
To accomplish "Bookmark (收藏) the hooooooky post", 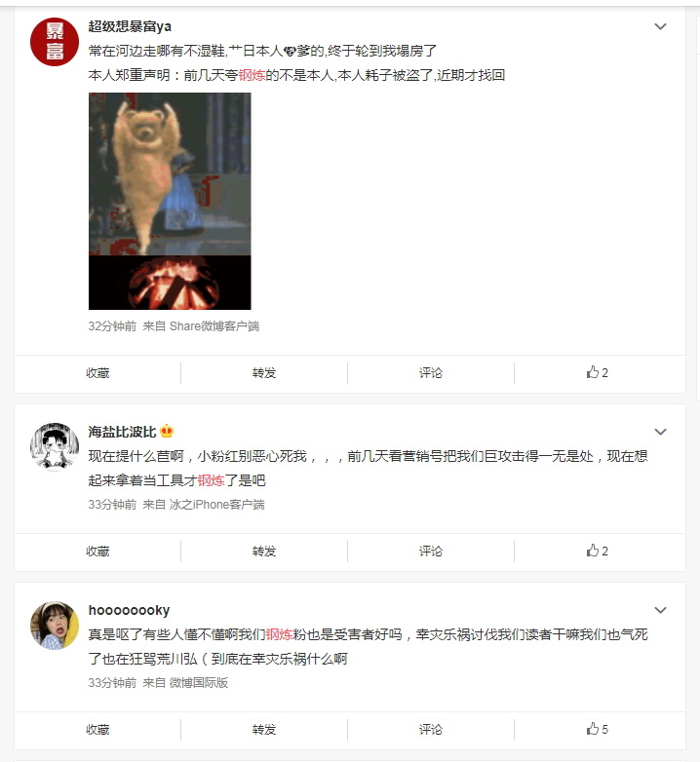I will (97, 730).
